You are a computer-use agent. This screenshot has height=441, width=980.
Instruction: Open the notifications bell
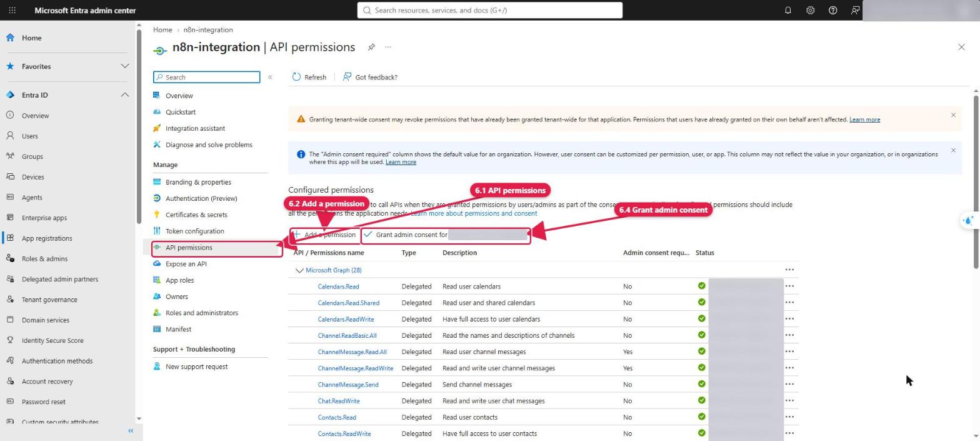(x=788, y=11)
